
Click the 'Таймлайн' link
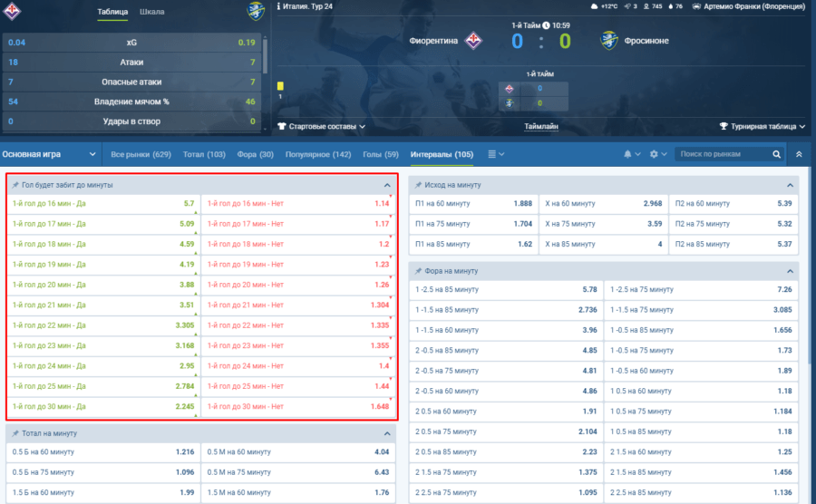click(541, 127)
